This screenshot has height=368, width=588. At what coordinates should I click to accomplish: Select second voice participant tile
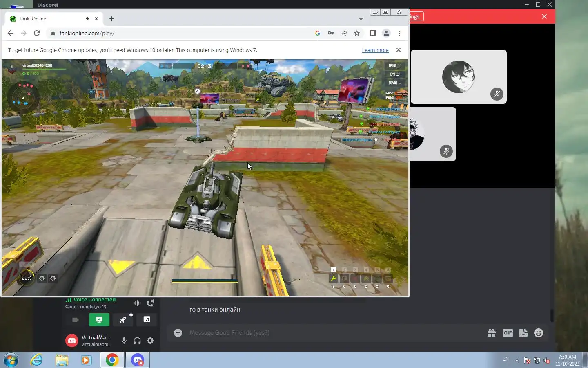click(x=433, y=134)
